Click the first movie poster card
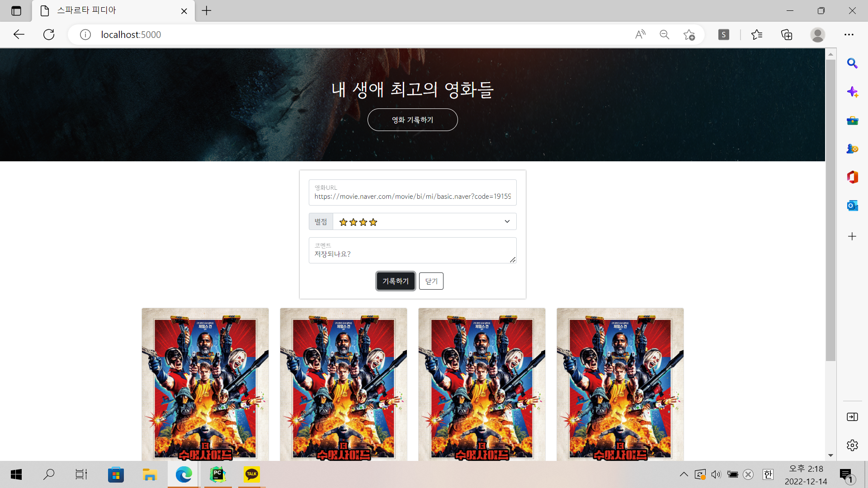This screenshot has height=488, width=868. point(205,385)
